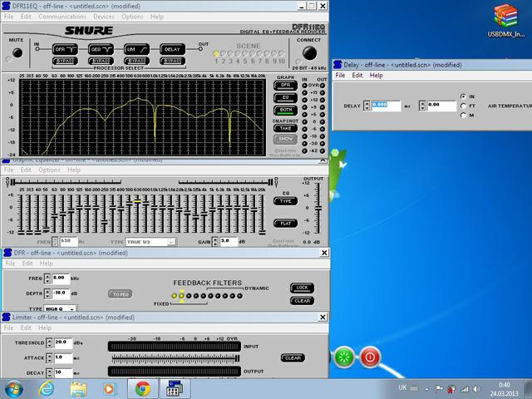Click the 630 Hz equalizer fader
This screenshot has height=399, width=532.
pos(138,201)
